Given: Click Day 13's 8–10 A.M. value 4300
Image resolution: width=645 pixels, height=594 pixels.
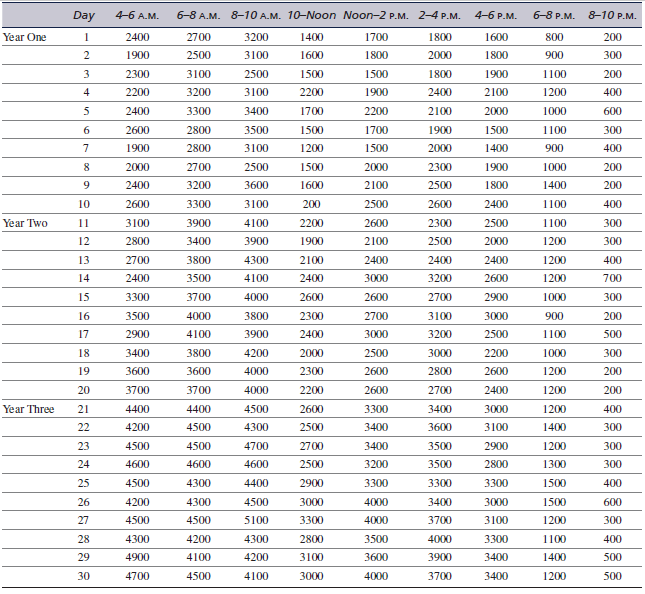Looking at the screenshot, I should (x=256, y=260).
